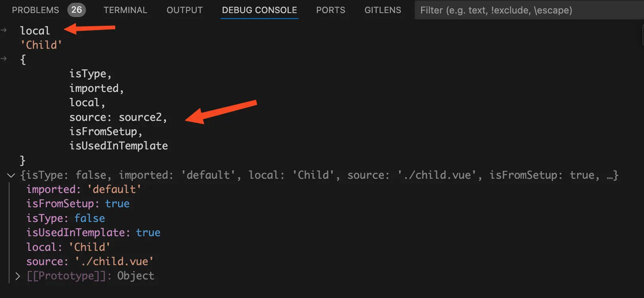This screenshot has height=298, width=644.
Task: Open the PORTS tab
Action: click(x=331, y=10)
